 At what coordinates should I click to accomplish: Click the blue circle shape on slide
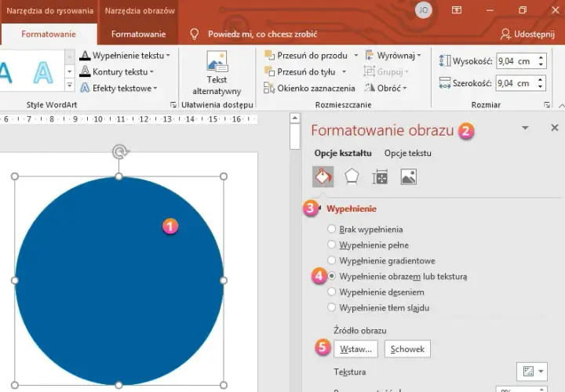pos(119,281)
